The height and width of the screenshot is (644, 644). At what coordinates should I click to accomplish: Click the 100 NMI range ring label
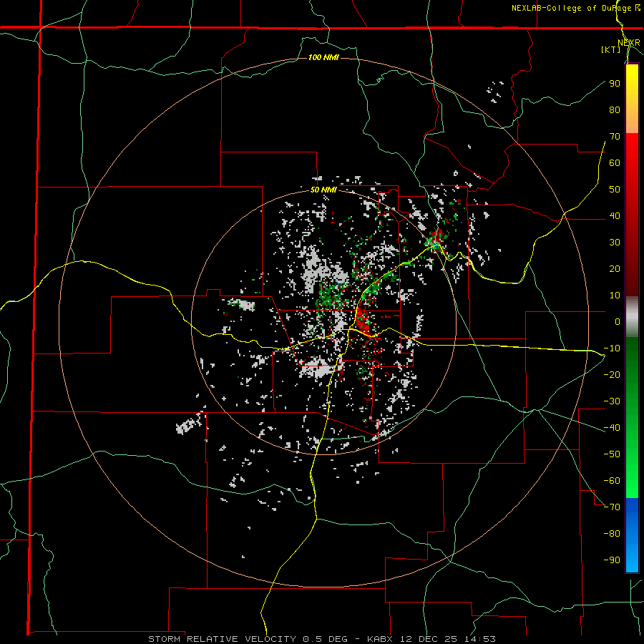(323, 57)
